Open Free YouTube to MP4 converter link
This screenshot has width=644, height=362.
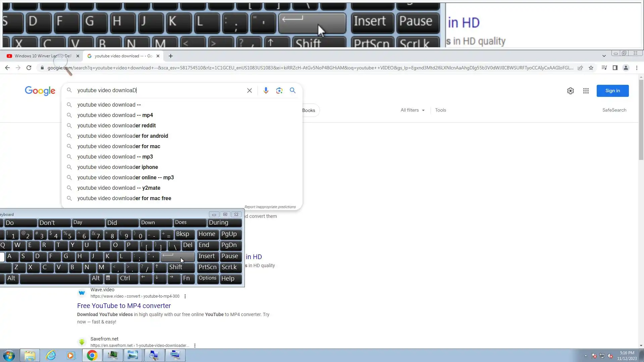(x=124, y=306)
